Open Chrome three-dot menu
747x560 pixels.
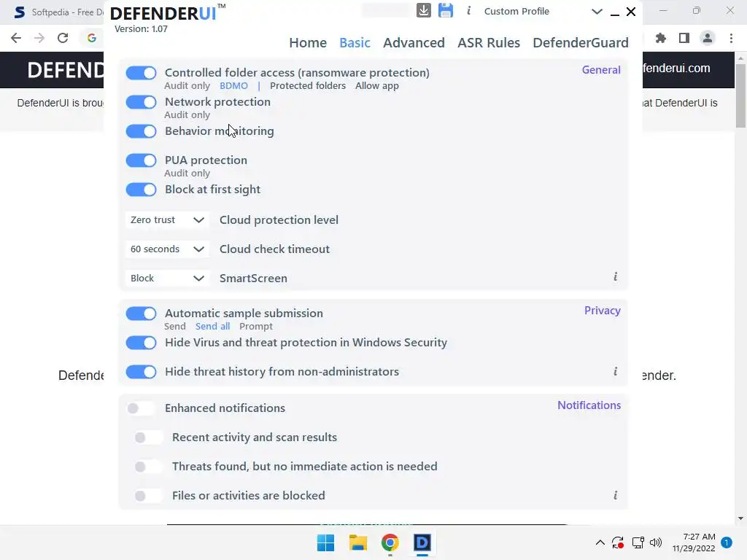coord(731,38)
